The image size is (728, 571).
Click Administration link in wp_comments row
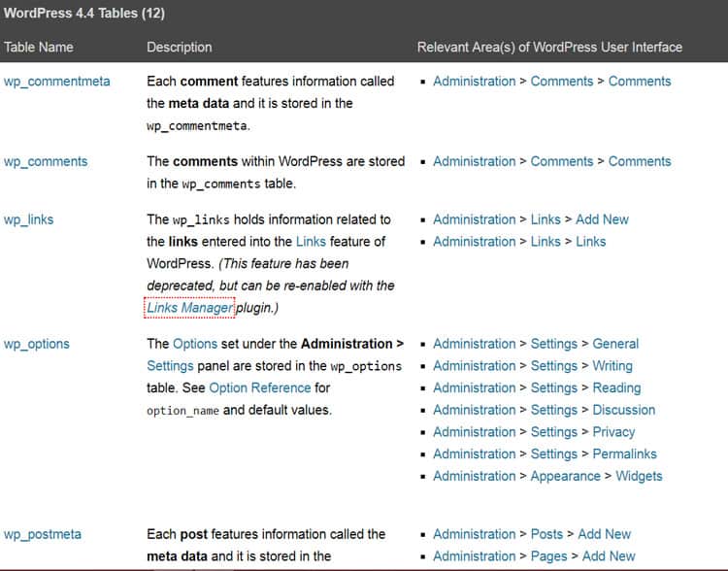(x=475, y=161)
